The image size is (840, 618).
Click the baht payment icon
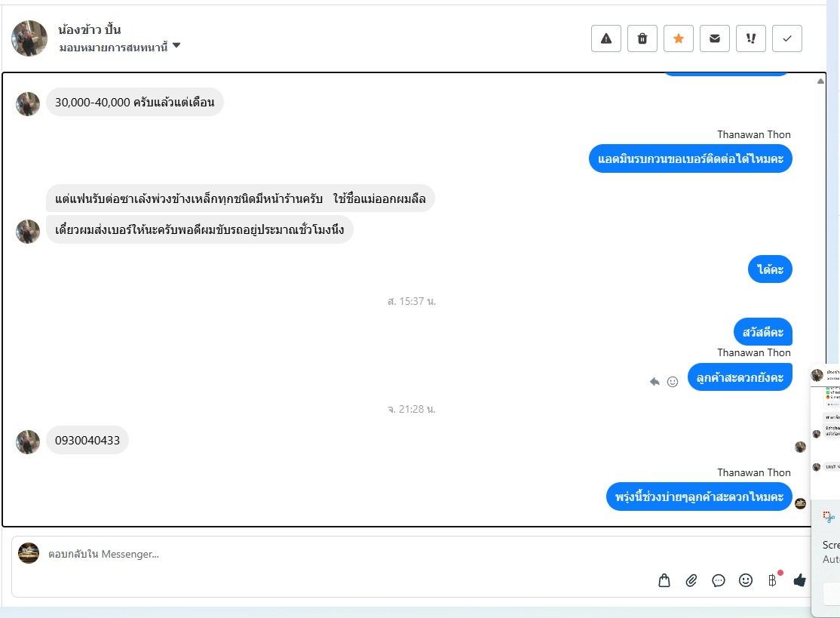click(x=772, y=580)
